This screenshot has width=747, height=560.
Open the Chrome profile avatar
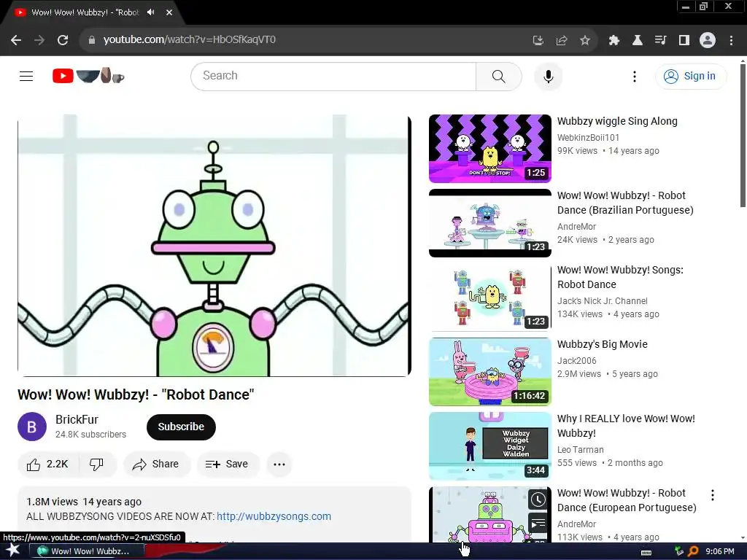[x=708, y=40]
